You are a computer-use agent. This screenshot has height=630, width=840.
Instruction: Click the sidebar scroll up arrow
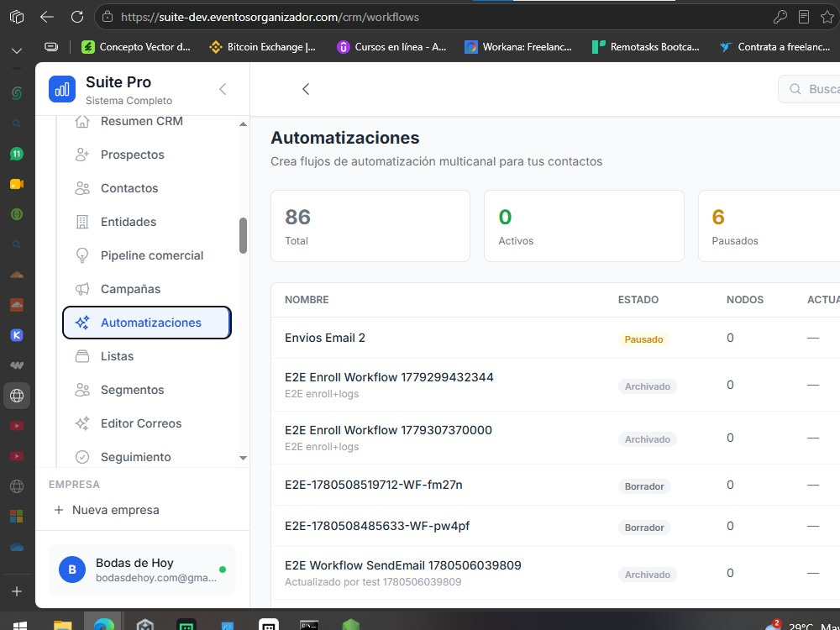pyautogui.click(x=243, y=124)
